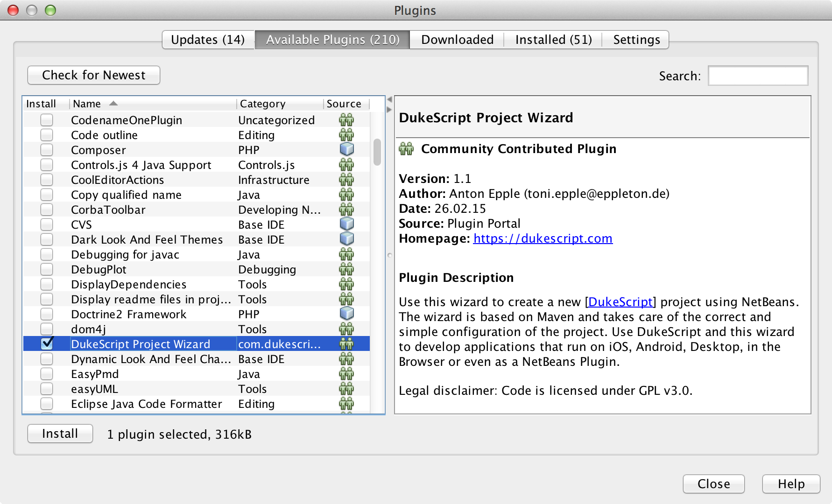832x504 pixels.
Task: Uncheck the DukeScript Project Wizard install checkbox
Action: click(47, 344)
